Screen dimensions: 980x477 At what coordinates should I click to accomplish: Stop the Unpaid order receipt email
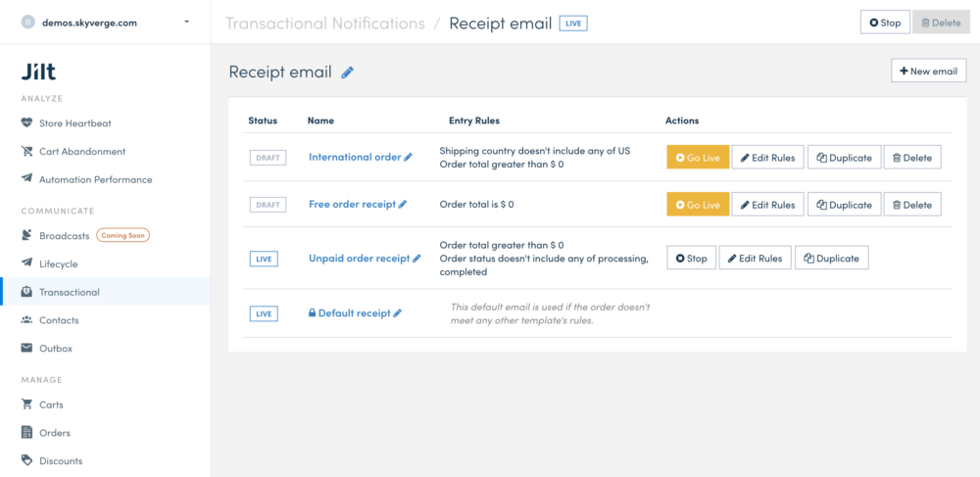(x=691, y=258)
